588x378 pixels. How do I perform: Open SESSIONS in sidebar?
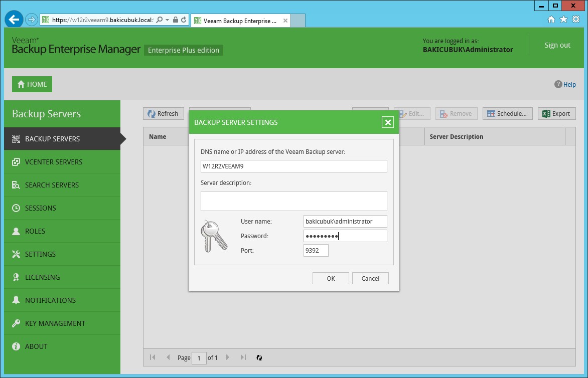click(62, 208)
